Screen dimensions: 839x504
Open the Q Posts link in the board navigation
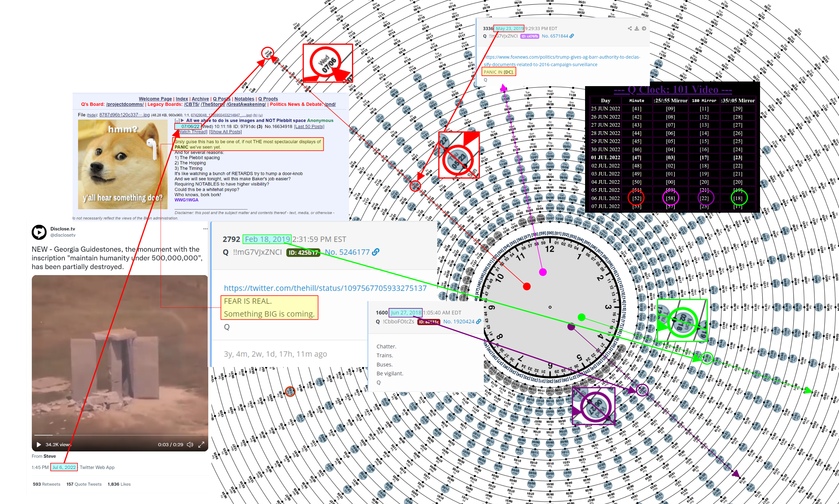(x=222, y=99)
